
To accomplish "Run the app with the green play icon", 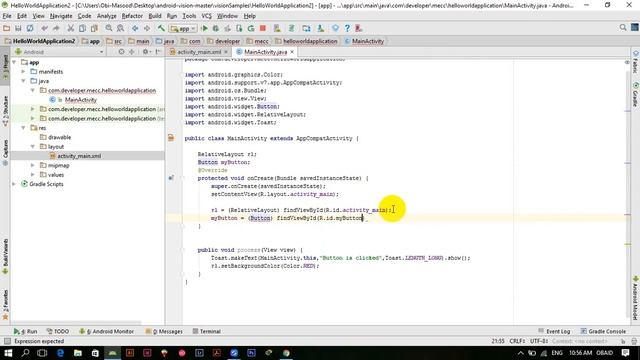I will (204, 28).
